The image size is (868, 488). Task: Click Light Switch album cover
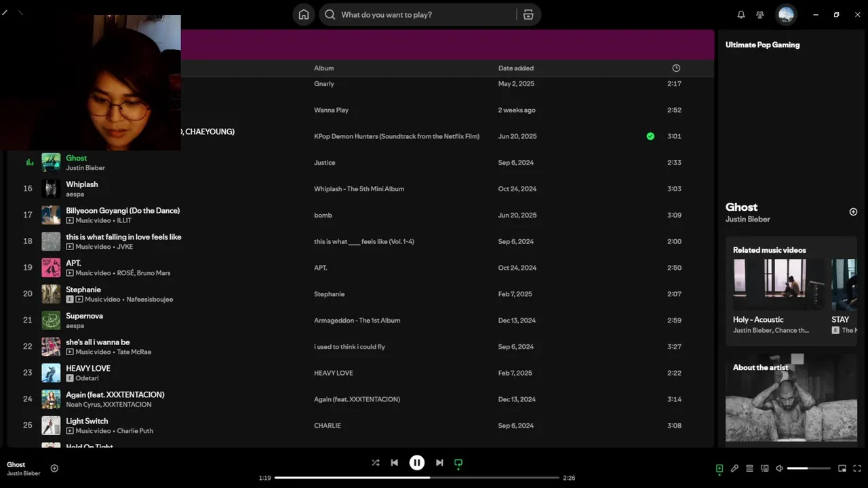click(x=51, y=426)
